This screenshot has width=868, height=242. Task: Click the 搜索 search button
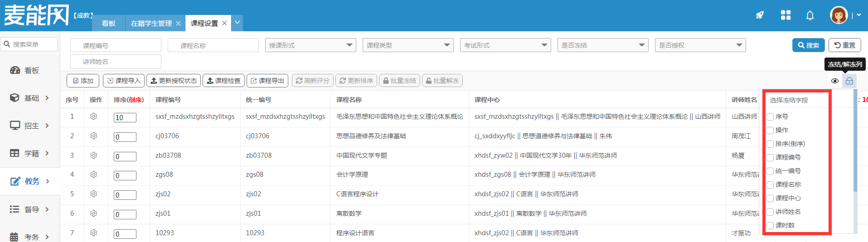tap(808, 45)
